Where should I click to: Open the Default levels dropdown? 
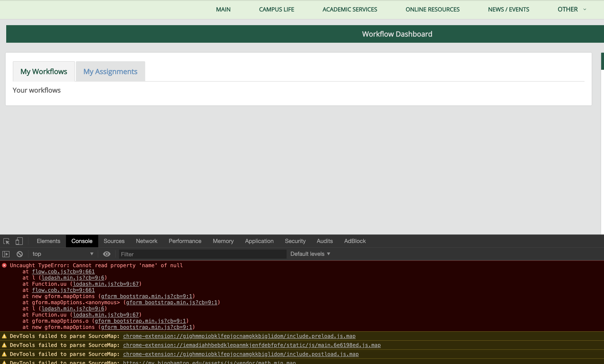pyautogui.click(x=310, y=254)
